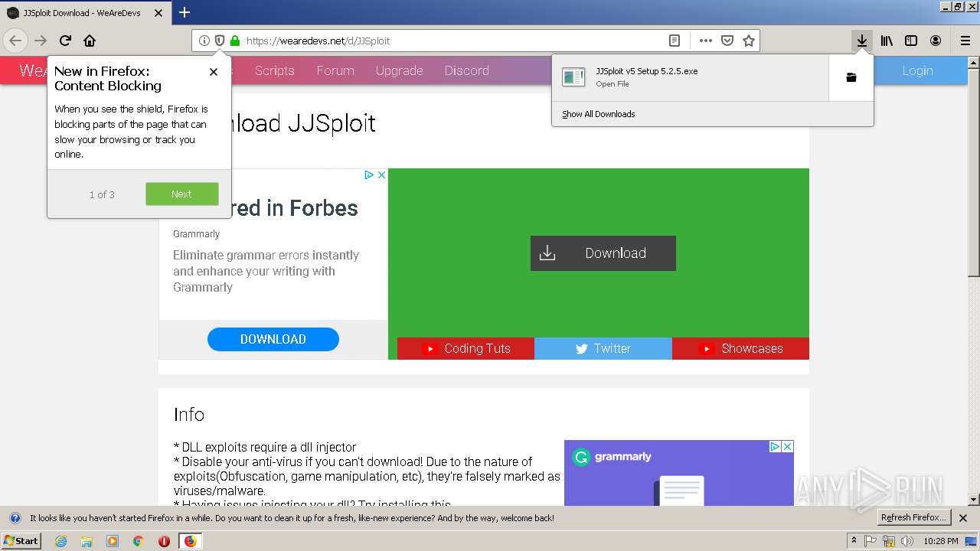Click the taskbar clock 10:28 PM

[941, 541]
